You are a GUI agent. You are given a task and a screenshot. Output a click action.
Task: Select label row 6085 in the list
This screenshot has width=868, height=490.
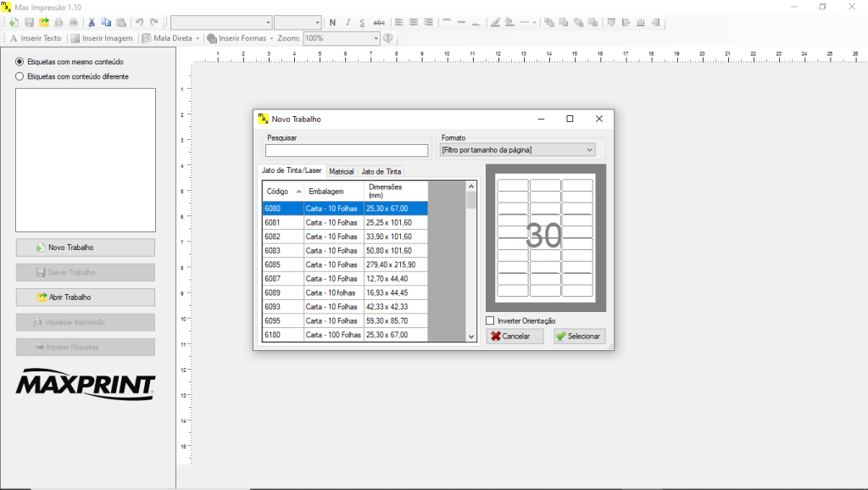coord(339,264)
